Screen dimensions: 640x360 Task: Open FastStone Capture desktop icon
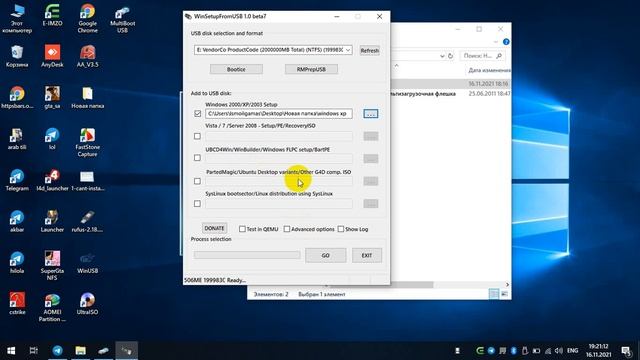tap(87, 142)
